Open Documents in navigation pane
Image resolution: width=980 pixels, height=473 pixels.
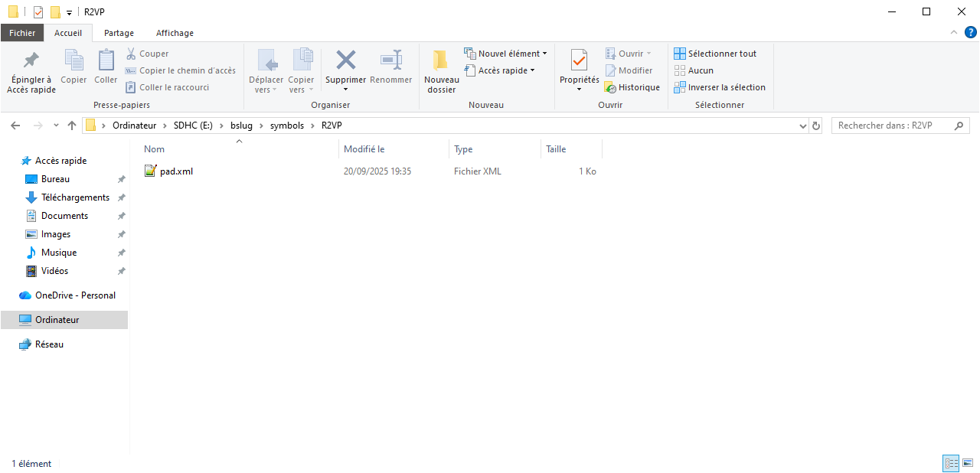pos(64,216)
